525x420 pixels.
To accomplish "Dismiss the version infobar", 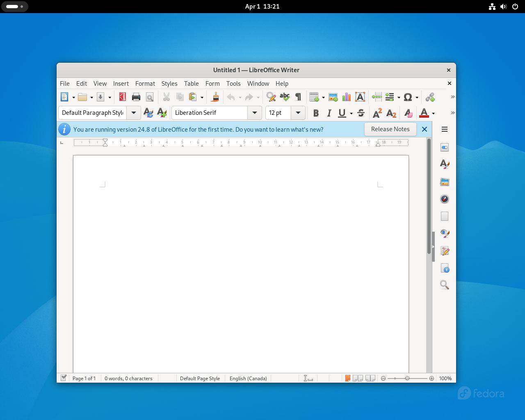I will click(x=425, y=129).
